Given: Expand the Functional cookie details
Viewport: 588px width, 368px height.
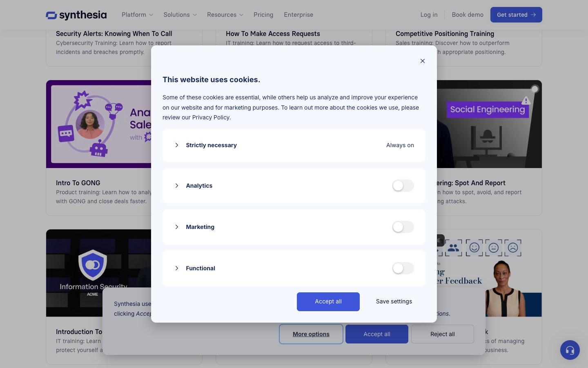Looking at the screenshot, I should (177, 268).
